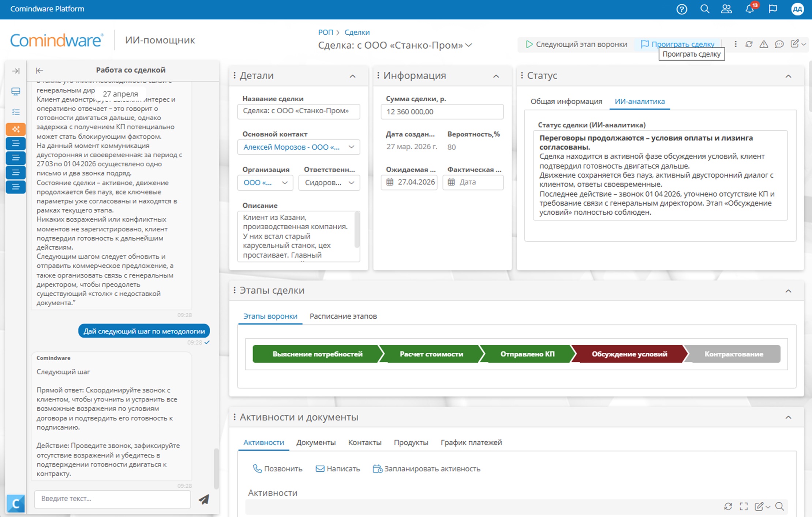Viewport: 812px width, 517px height.
Task: Expand the deal title dropdown chevron
Action: pos(469,45)
